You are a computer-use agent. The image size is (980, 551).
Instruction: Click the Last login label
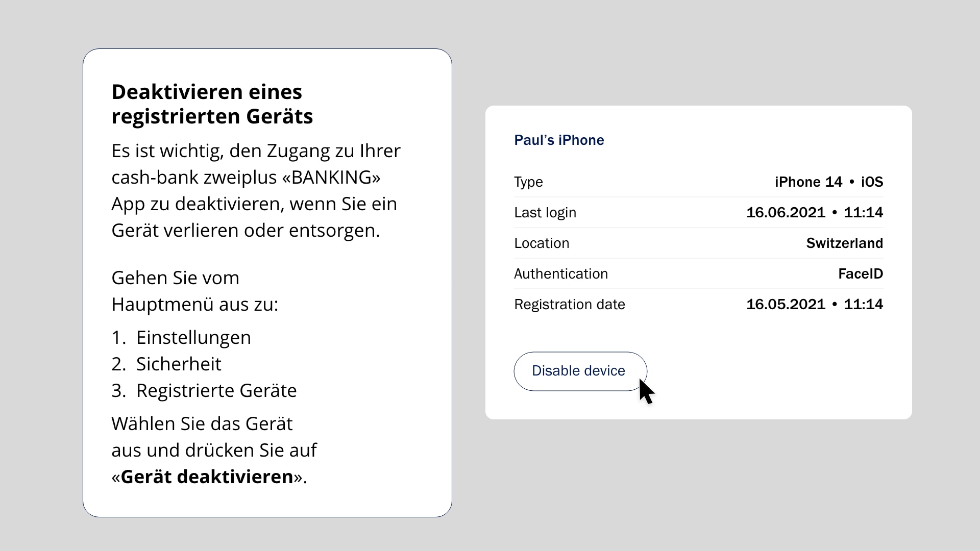[x=545, y=213]
